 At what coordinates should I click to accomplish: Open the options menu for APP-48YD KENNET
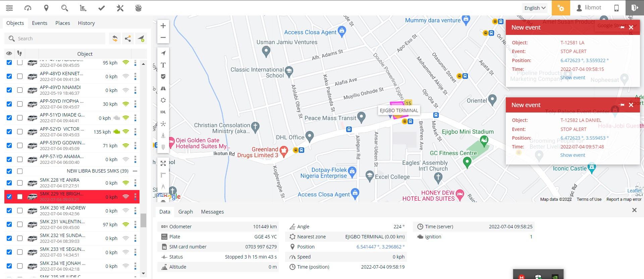point(135,77)
